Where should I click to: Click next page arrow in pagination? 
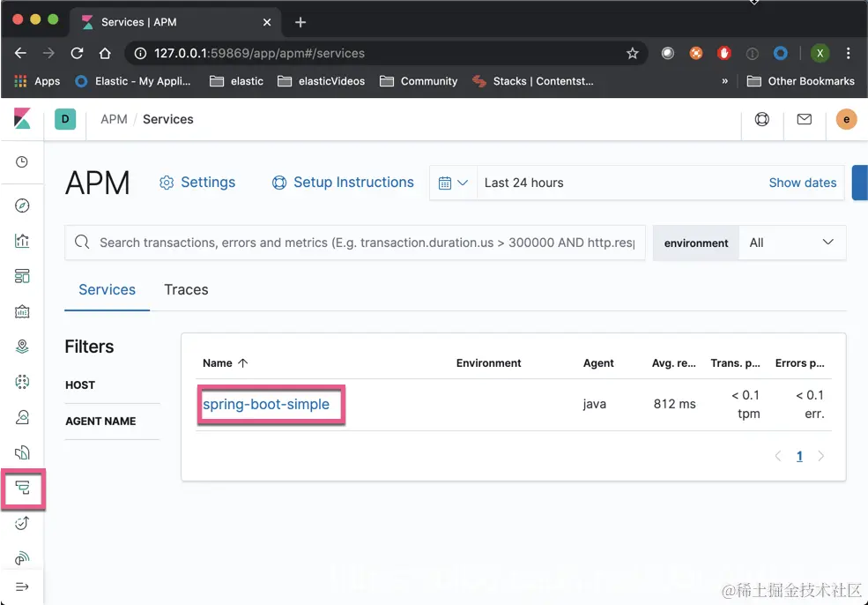click(x=821, y=456)
